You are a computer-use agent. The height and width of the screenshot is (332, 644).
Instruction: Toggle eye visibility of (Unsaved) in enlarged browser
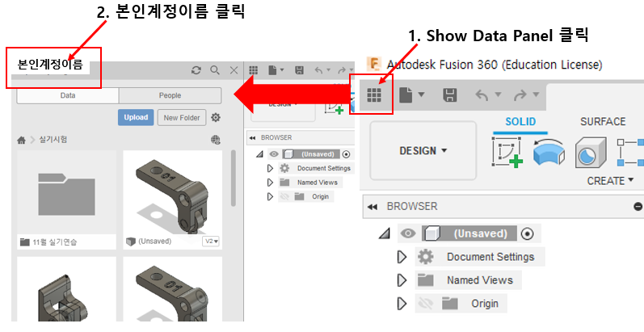(x=408, y=233)
